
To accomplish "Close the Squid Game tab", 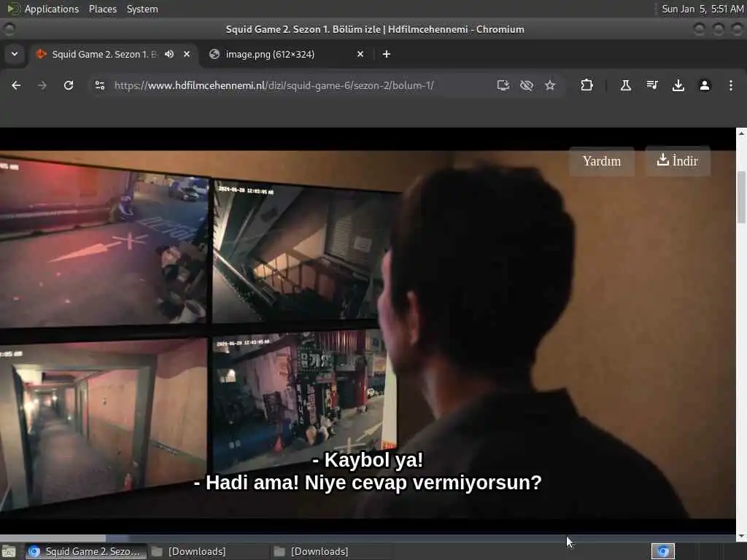I will (x=187, y=54).
